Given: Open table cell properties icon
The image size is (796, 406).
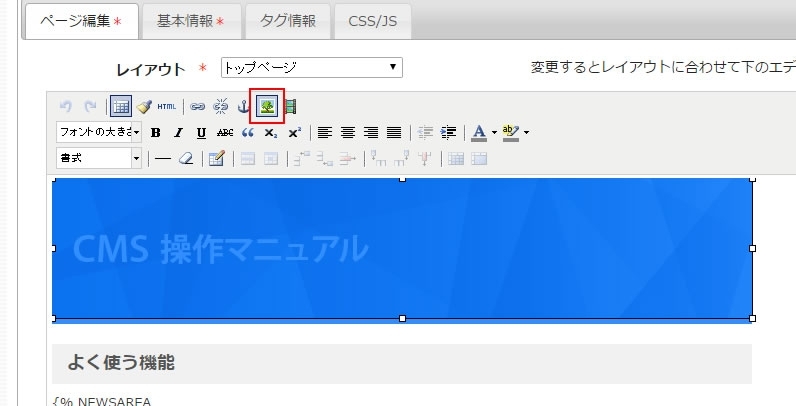Looking at the screenshot, I should [271, 159].
